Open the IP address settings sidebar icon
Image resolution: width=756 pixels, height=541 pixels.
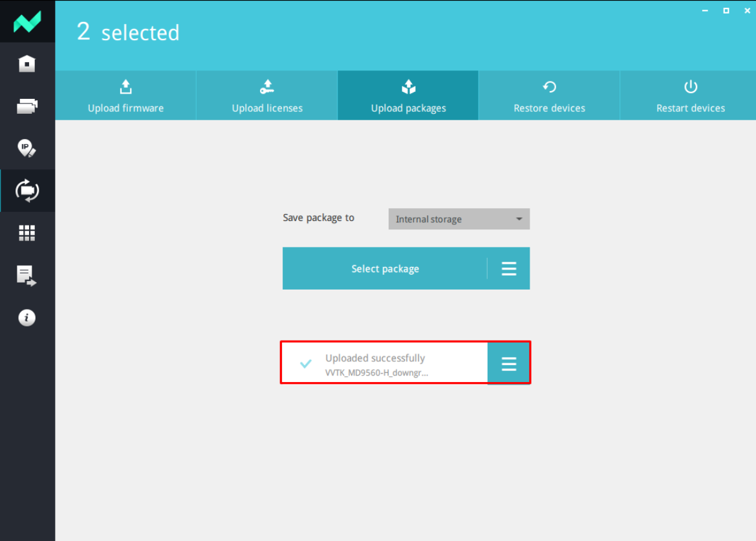tap(27, 149)
